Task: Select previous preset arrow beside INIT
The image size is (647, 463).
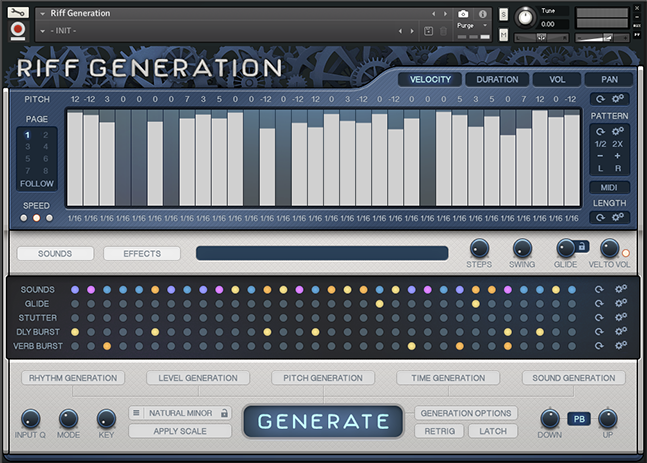Action: [x=400, y=31]
